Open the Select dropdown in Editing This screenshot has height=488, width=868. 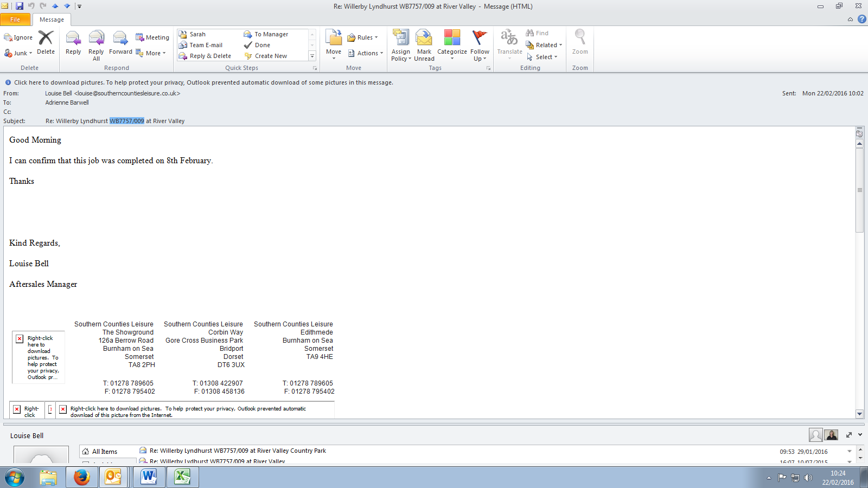click(x=542, y=57)
